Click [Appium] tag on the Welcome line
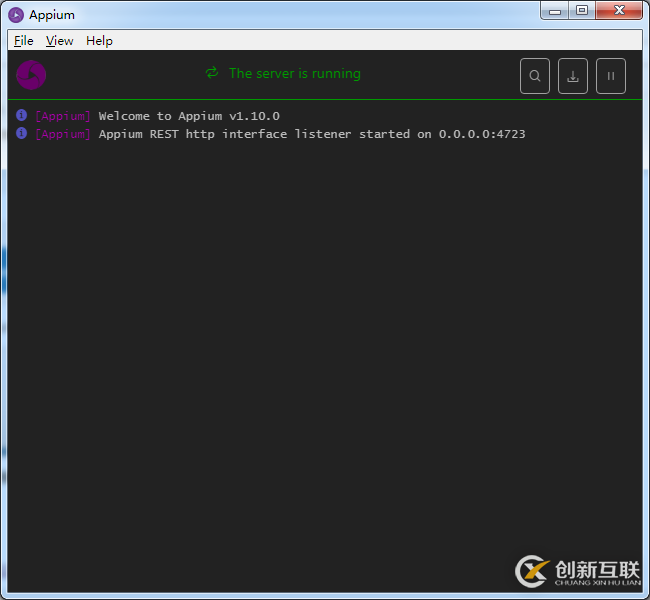 pos(63,116)
